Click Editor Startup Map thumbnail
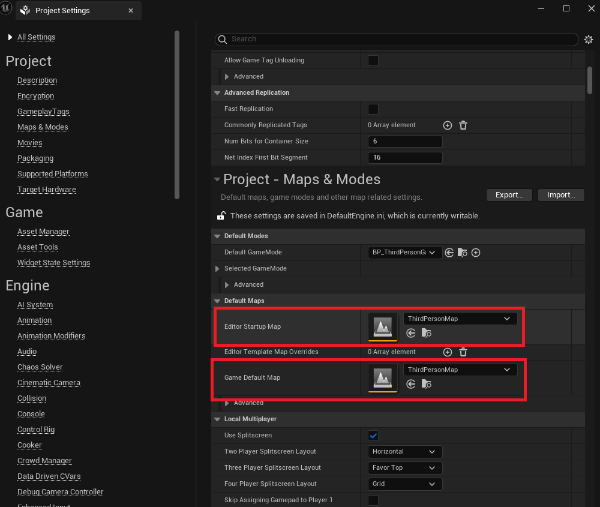 tap(383, 327)
